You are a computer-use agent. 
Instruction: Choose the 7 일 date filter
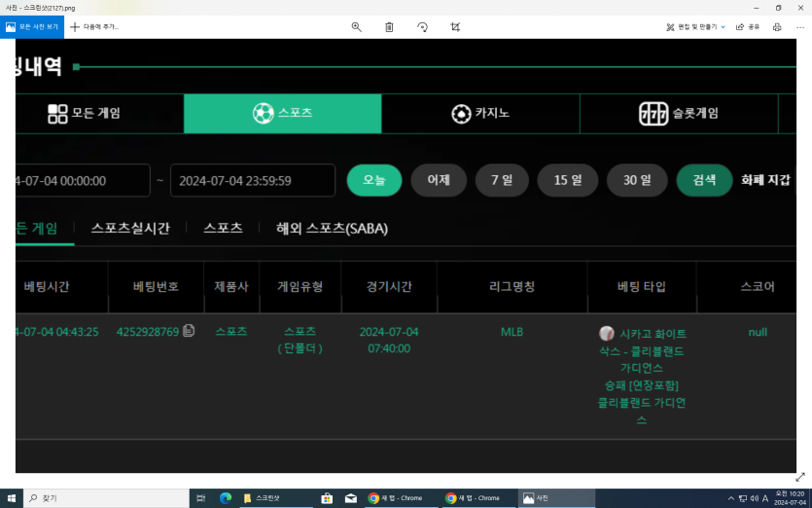click(x=502, y=180)
